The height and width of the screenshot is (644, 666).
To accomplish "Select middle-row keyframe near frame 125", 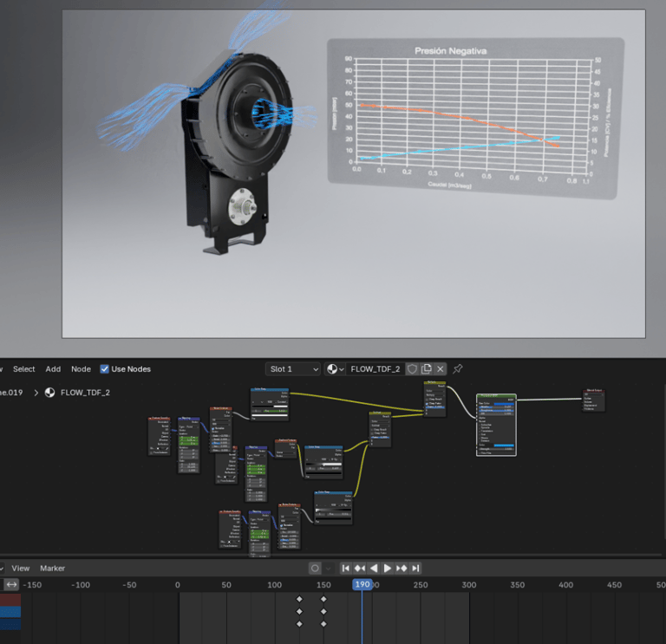I will (299, 611).
